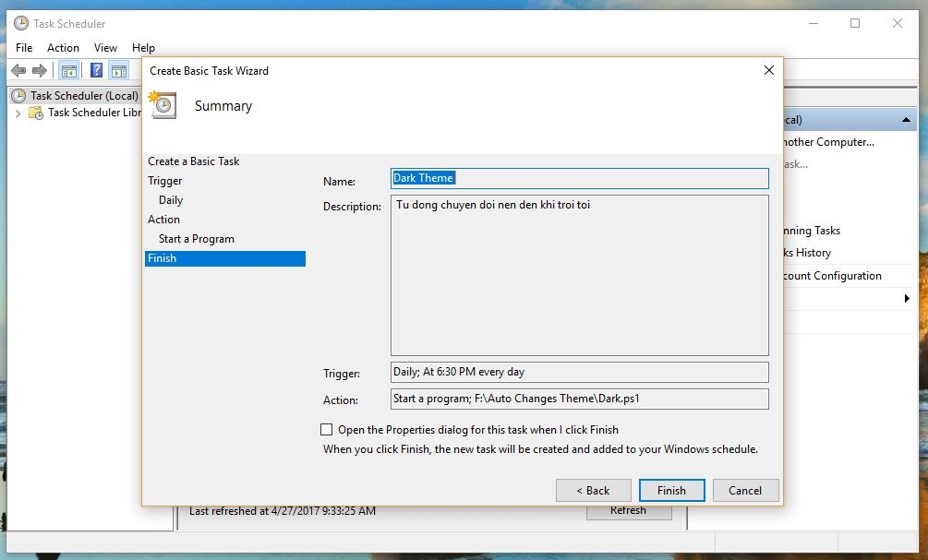Select the Task Scheduler (Local) clock icon
The height and width of the screenshot is (560, 928).
18,95
